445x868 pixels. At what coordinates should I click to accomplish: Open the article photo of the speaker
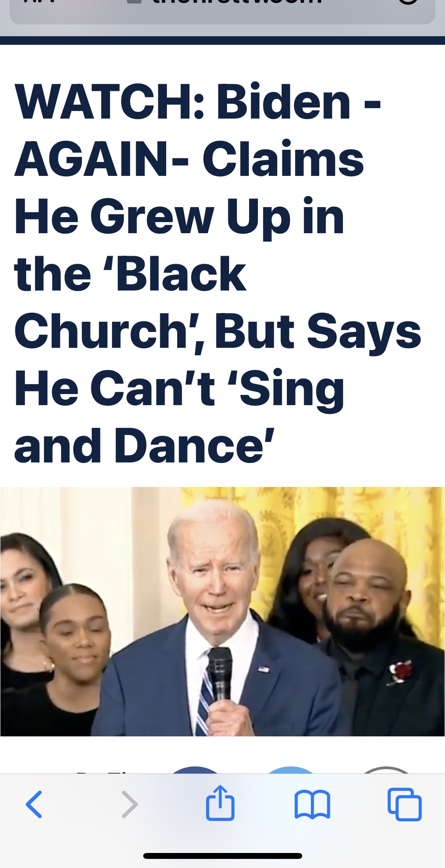222,611
